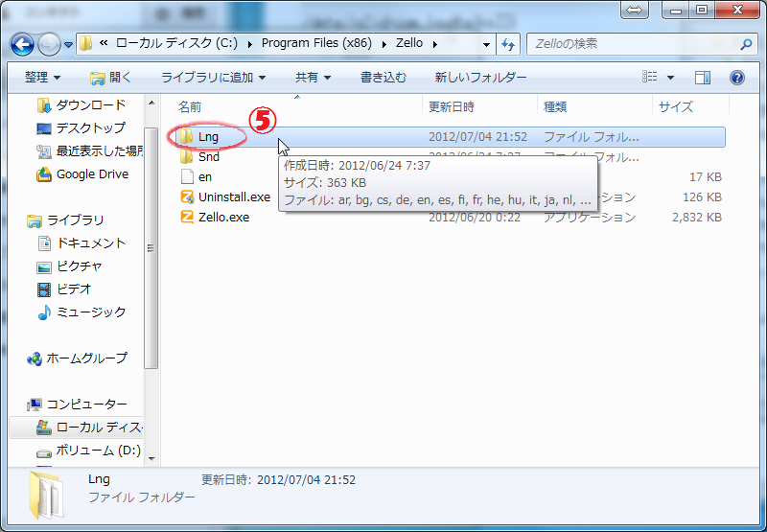Select コンピューター in the navigation pane
Screen dimensions: 767x532
click(x=78, y=405)
